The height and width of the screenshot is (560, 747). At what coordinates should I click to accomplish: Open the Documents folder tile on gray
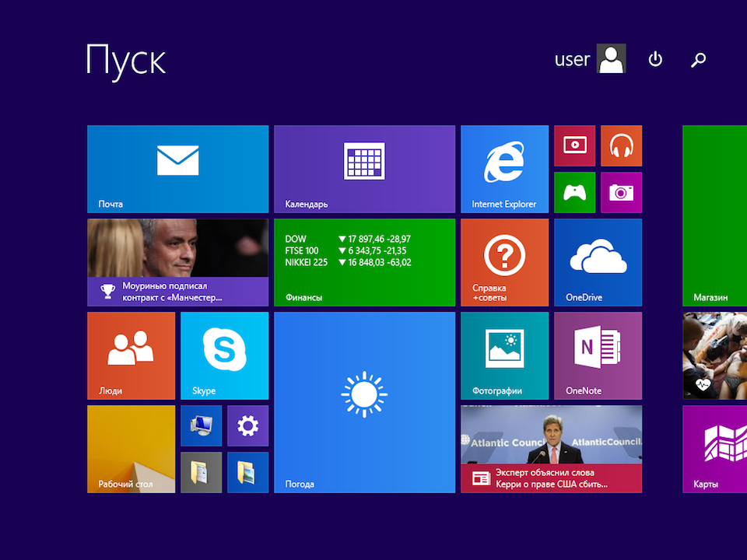tap(201, 472)
